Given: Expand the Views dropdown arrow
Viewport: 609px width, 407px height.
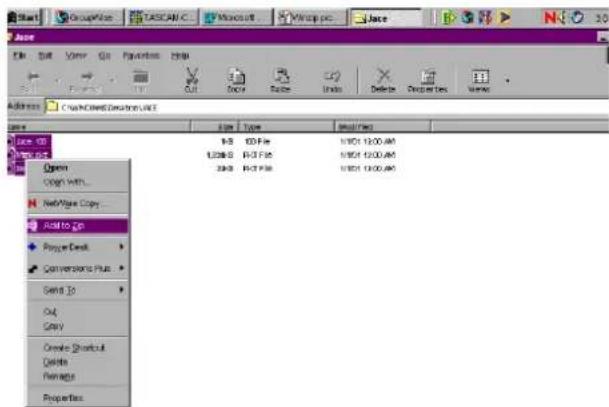Looking at the screenshot, I should pyautogui.click(x=507, y=81).
